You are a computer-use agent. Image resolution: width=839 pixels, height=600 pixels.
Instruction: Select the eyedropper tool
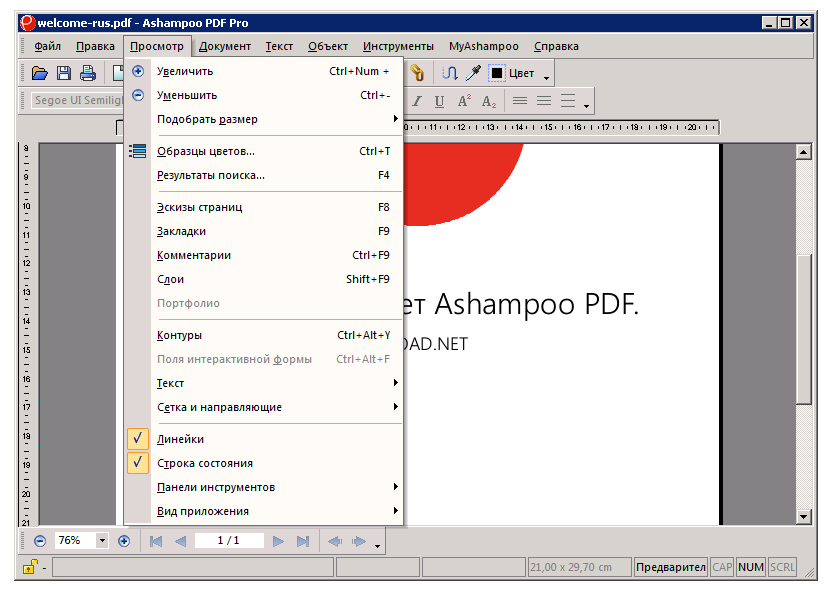[474, 73]
